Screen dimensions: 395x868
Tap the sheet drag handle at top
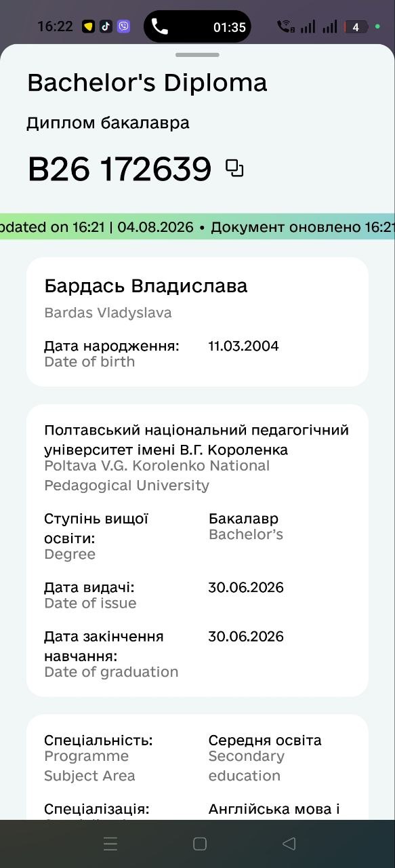(x=197, y=54)
